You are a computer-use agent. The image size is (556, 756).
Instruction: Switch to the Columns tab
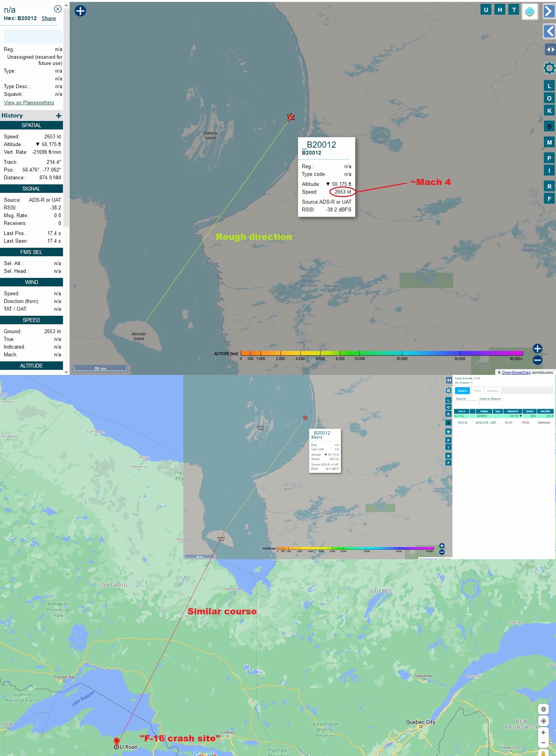point(493,391)
